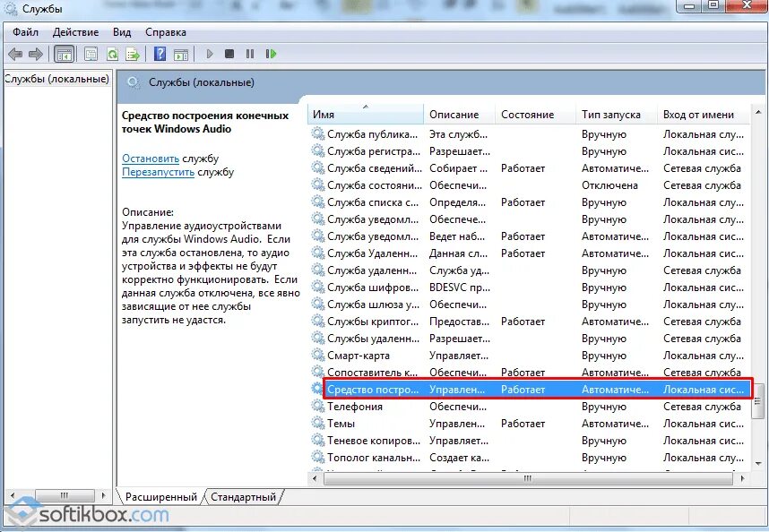The image size is (769, 532).
Task: Switch to the Стандартный tab
Action: click(243, 497)
